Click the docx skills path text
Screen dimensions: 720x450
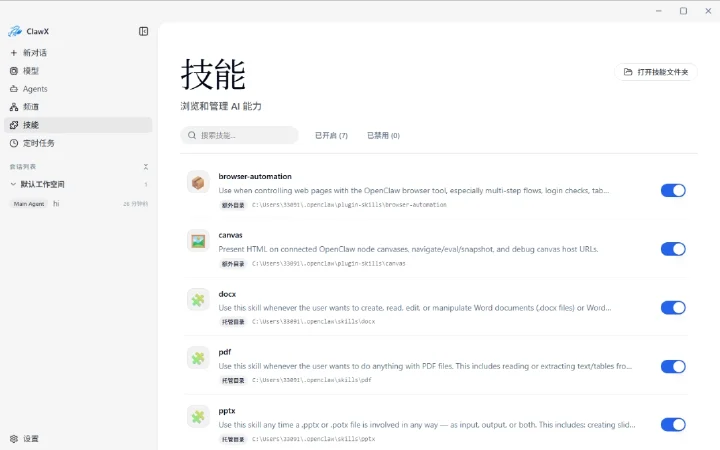(313, 322)
